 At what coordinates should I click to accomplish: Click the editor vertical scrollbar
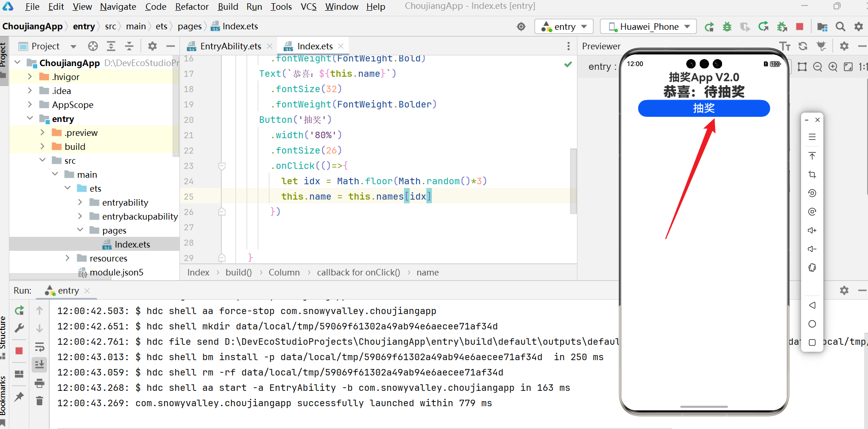[x=573, y=181]
